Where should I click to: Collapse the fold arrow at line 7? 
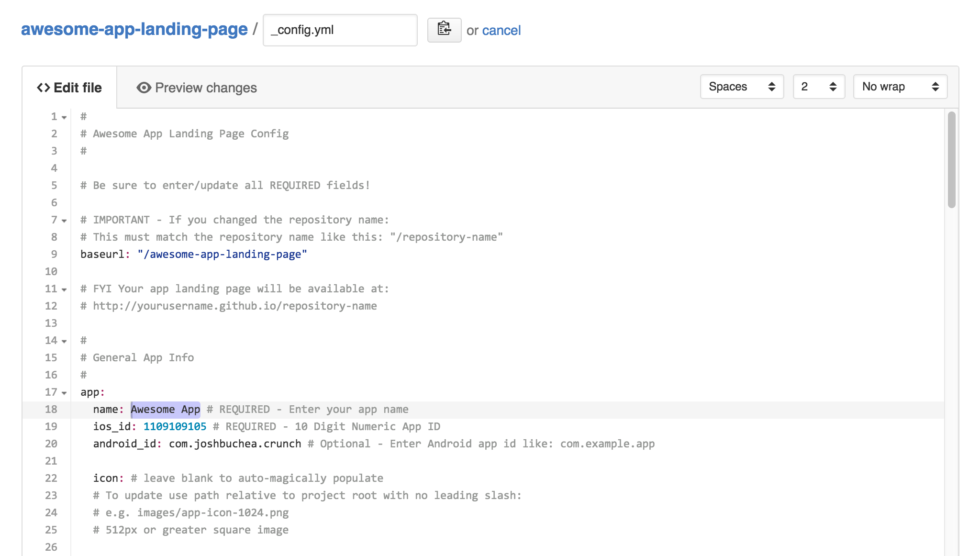point(64,221)
